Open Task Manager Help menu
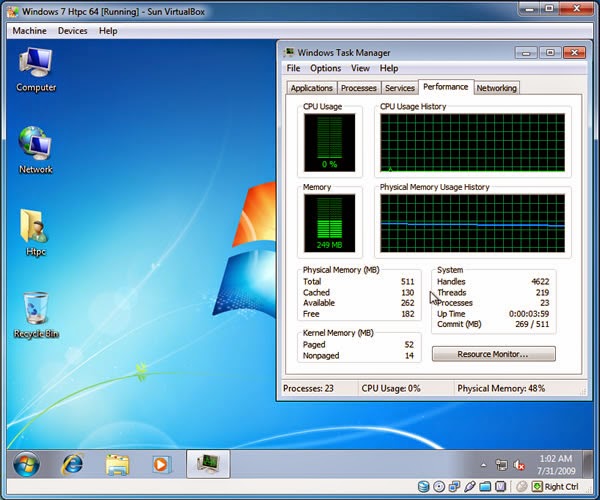 click(389, 68)
